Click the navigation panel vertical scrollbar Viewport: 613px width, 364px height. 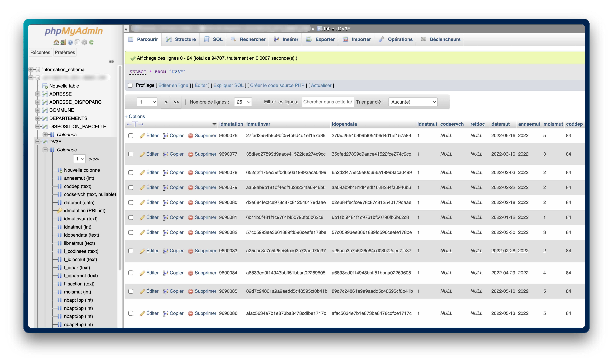(x=120, y=168)
